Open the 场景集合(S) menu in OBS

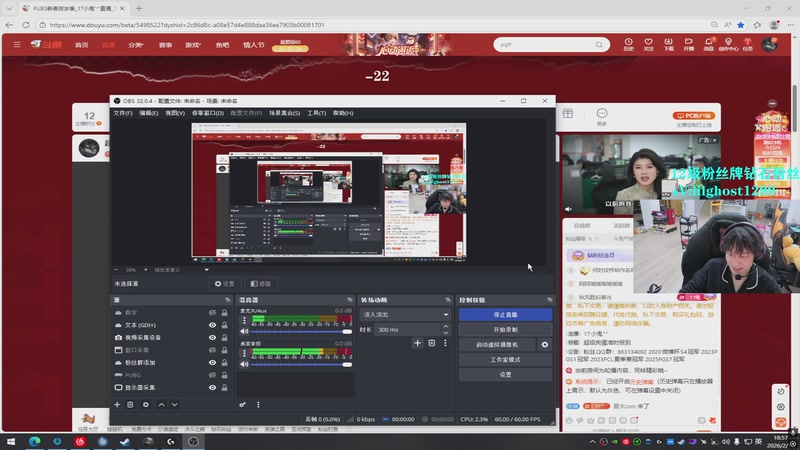pos(284,113)
